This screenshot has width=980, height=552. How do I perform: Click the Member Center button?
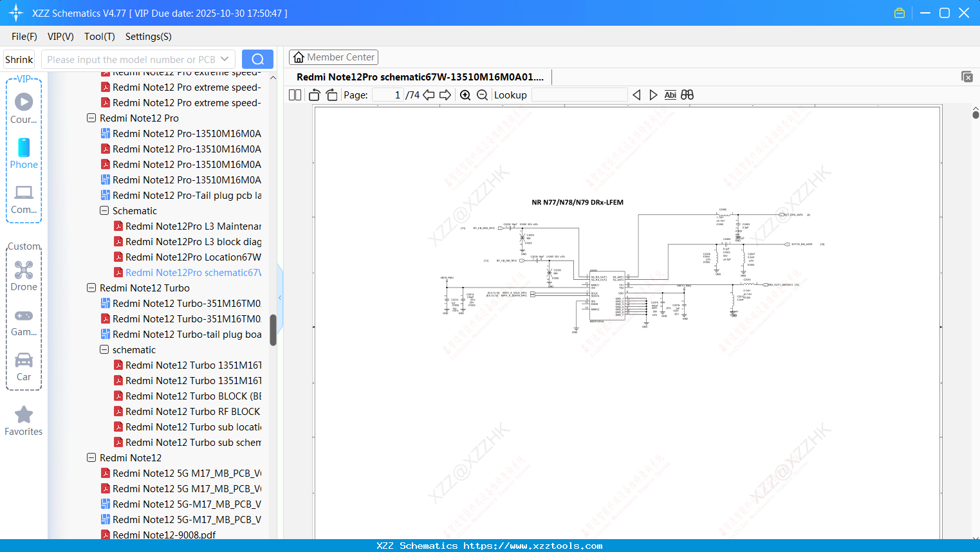[x=333, y=57]
